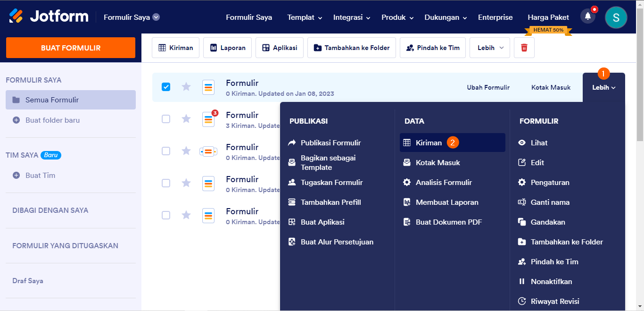Click the eye icon next to Lihat
This screenshot has height=311, width=644.
522,143
